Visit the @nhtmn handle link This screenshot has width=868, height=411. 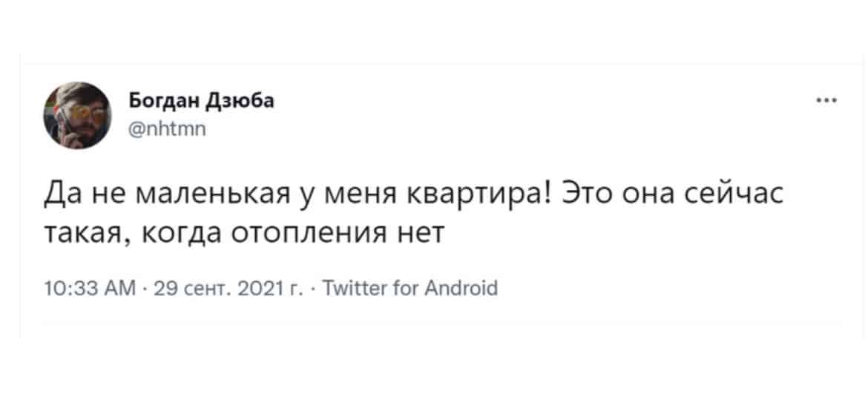click(167, 130)
